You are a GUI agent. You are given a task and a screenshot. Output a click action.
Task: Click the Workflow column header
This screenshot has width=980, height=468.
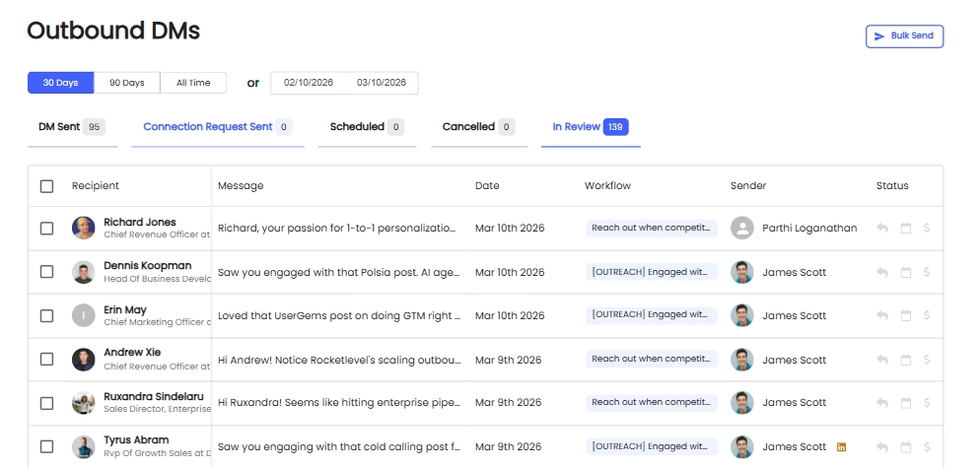(607, 185)
